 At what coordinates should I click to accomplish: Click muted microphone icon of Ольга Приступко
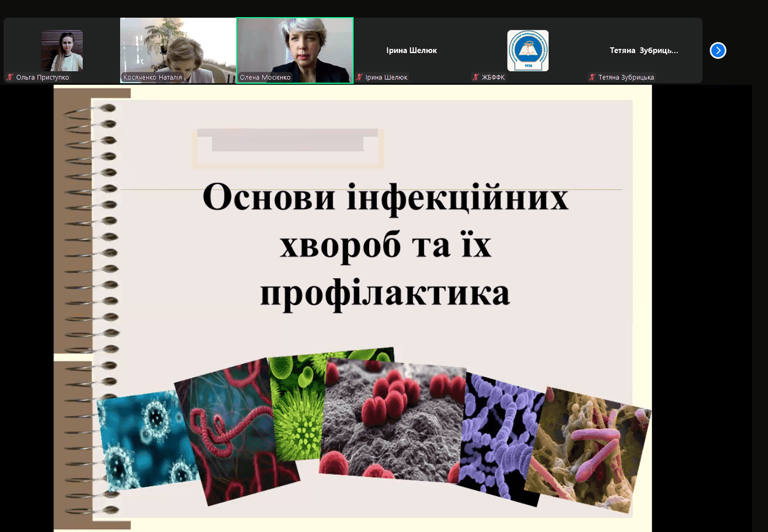(10, 77)
